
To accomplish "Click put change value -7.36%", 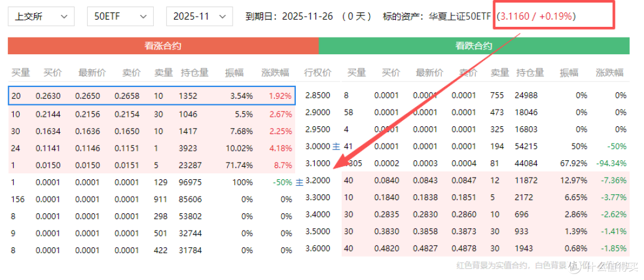I will click(x=613, y=181).
